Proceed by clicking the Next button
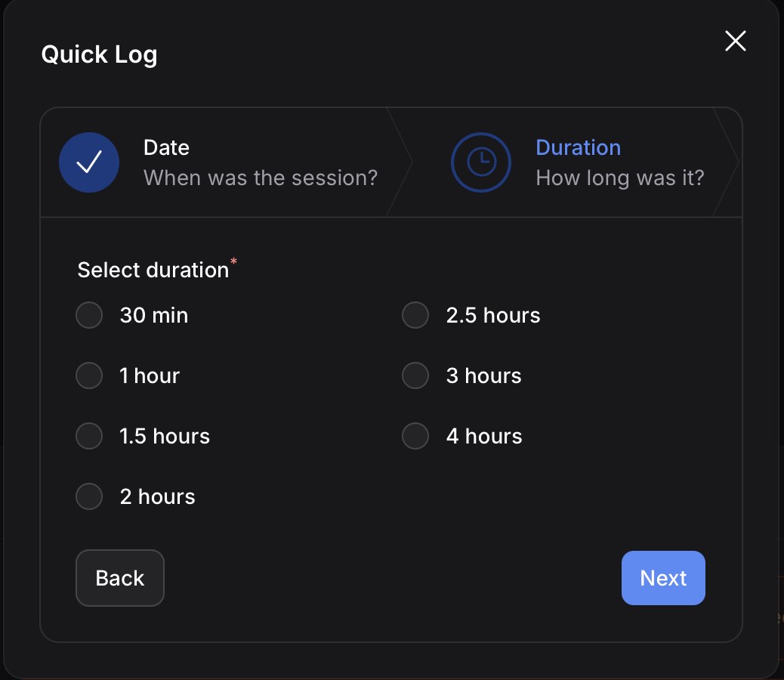This screenshot has height=680, width=784. pyautogui.click(x=663, y=578)
